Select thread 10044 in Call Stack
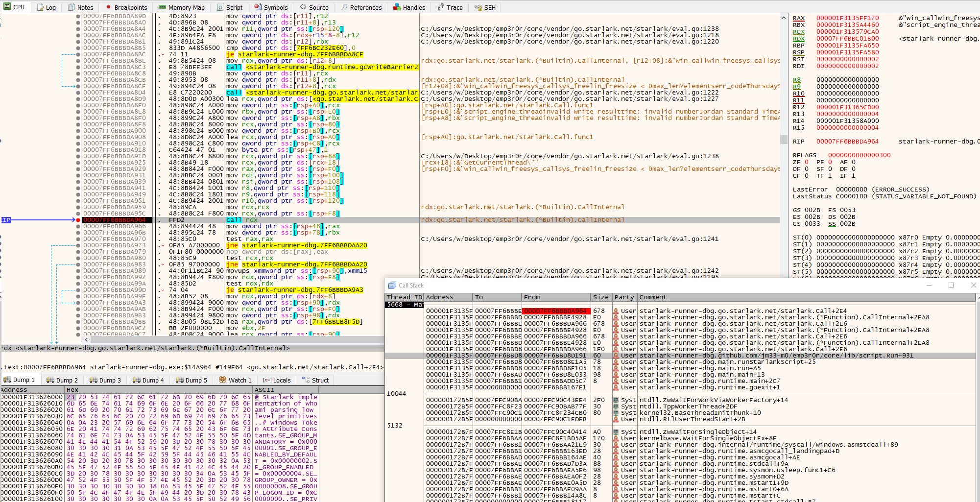The image size is (980, 502). point(396,394)
